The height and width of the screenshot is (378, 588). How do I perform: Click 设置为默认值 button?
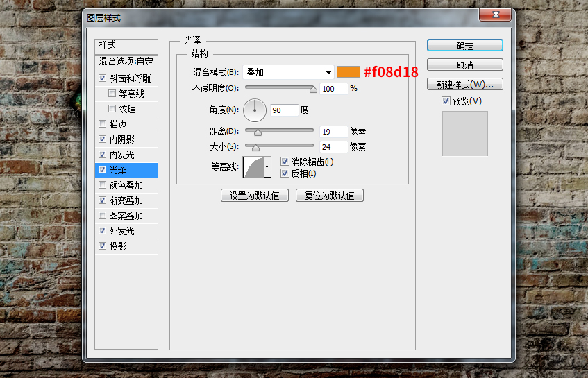[x=255, y=196]
